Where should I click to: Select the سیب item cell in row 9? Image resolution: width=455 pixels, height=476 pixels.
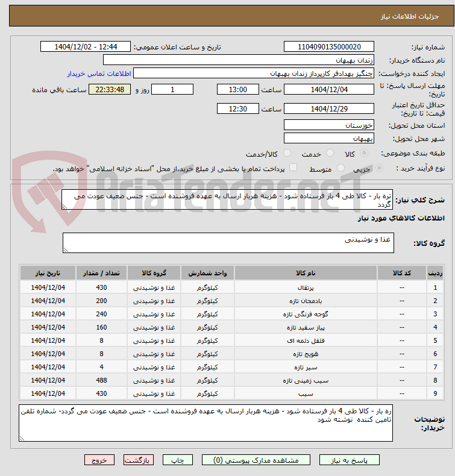pos(306,393)
